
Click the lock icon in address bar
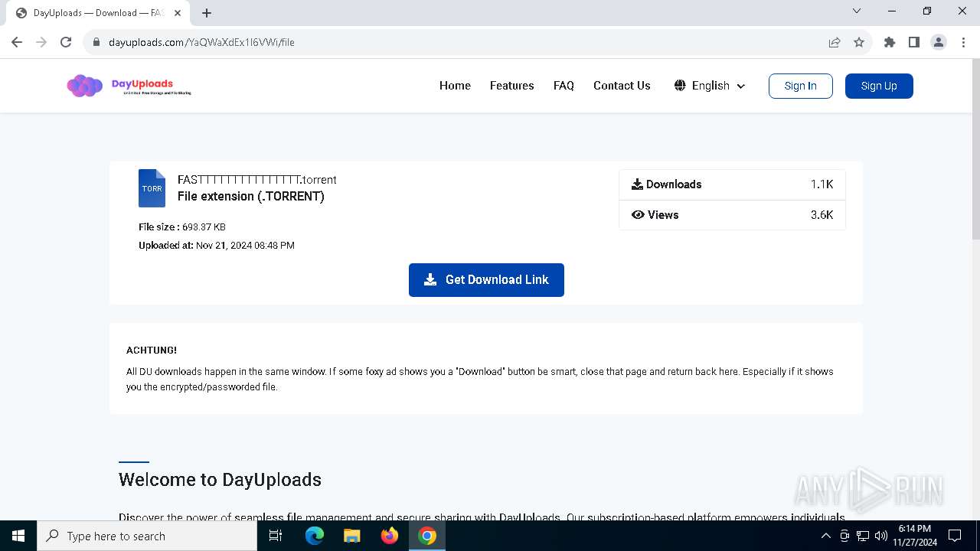[x=96, y=42]
